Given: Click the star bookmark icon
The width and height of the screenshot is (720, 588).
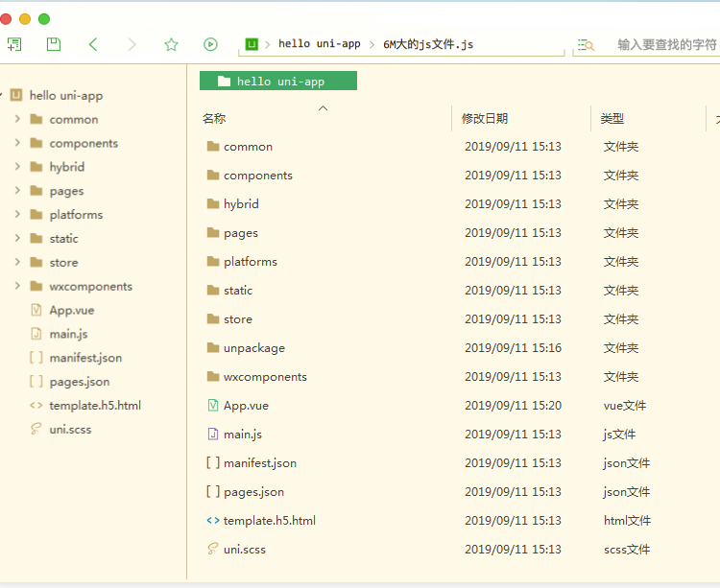Looking at the screenshot, I should pyautogui.click(x=171, y=44).
